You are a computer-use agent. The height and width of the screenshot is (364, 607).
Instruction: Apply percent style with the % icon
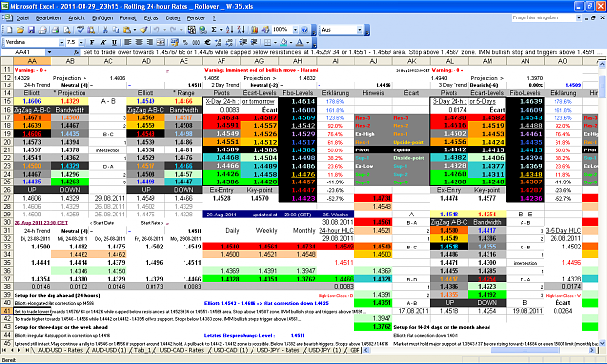pos(185,42)
